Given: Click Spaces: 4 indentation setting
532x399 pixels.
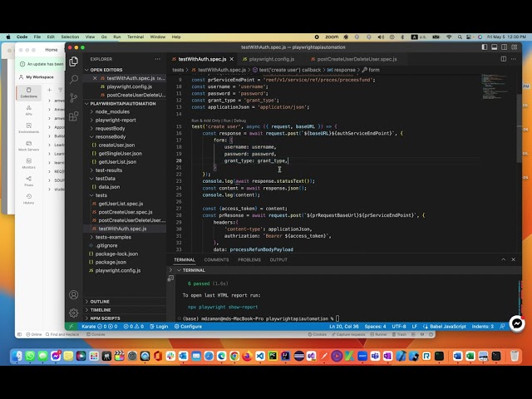Looking at the screenshot, I should point(375,327).
